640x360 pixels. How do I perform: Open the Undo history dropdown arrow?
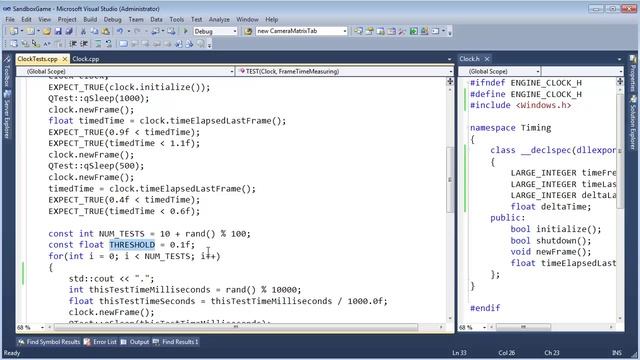point(128,31)
